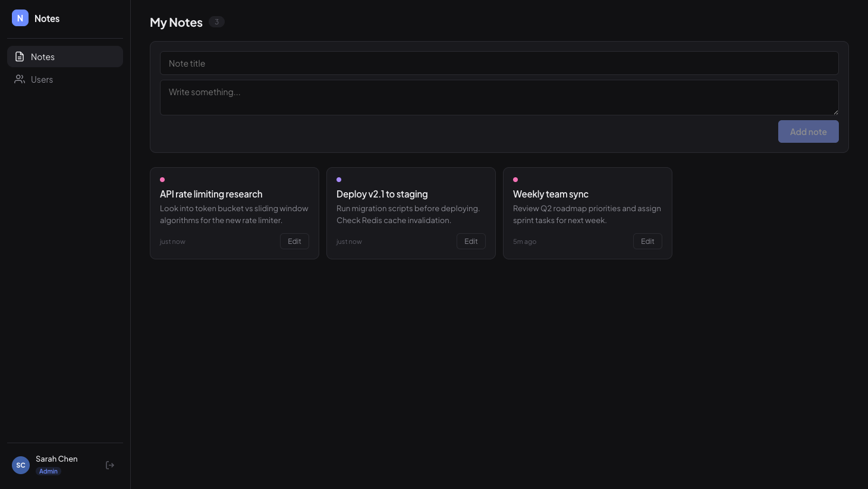
Task: Click the pink dot on the API rate limiting card
Action: tap(162, 180)
